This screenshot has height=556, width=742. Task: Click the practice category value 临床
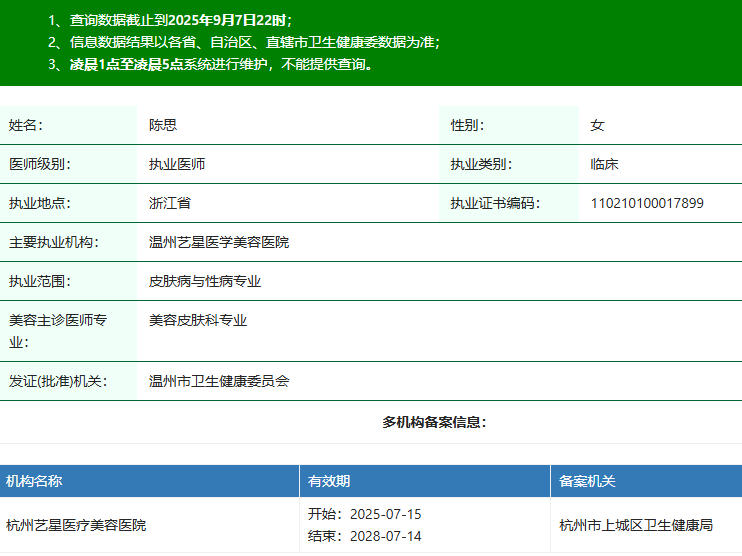click(x=605, y=164)
